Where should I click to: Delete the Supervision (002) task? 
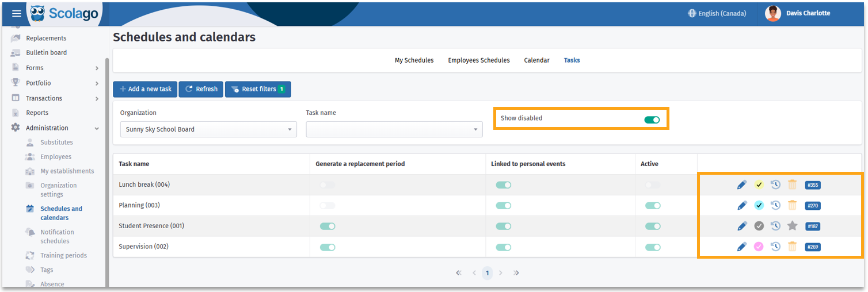click(793, 247)
